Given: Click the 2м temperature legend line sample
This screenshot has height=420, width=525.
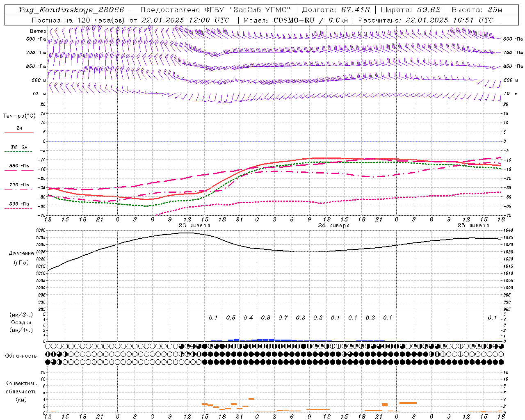Looking at the screenshot, I should tap(19, 133).
